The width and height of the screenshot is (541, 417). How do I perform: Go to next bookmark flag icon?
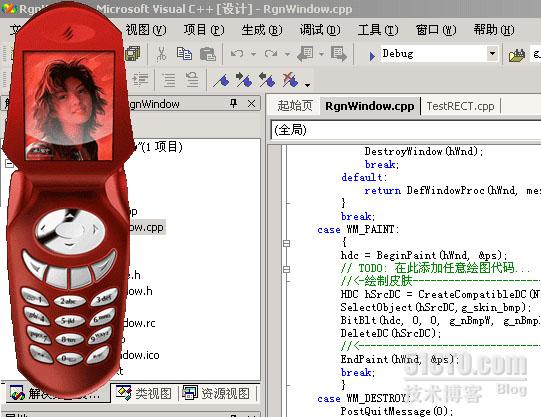tap(244, 80)
